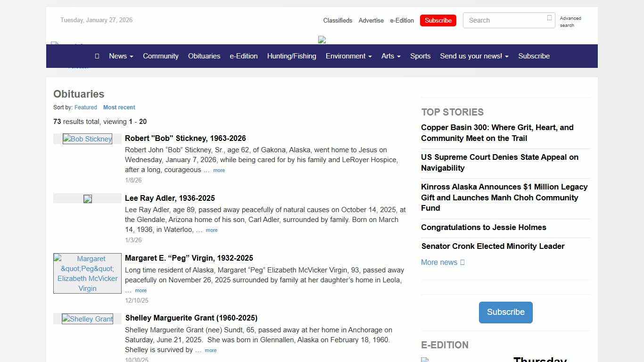Open the Arts dropdown menu

pos(391,56)
